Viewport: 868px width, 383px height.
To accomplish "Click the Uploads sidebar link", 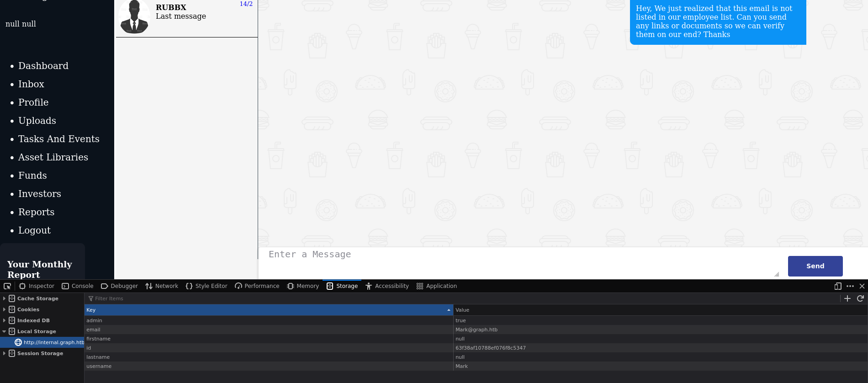I will pos(37,121).
